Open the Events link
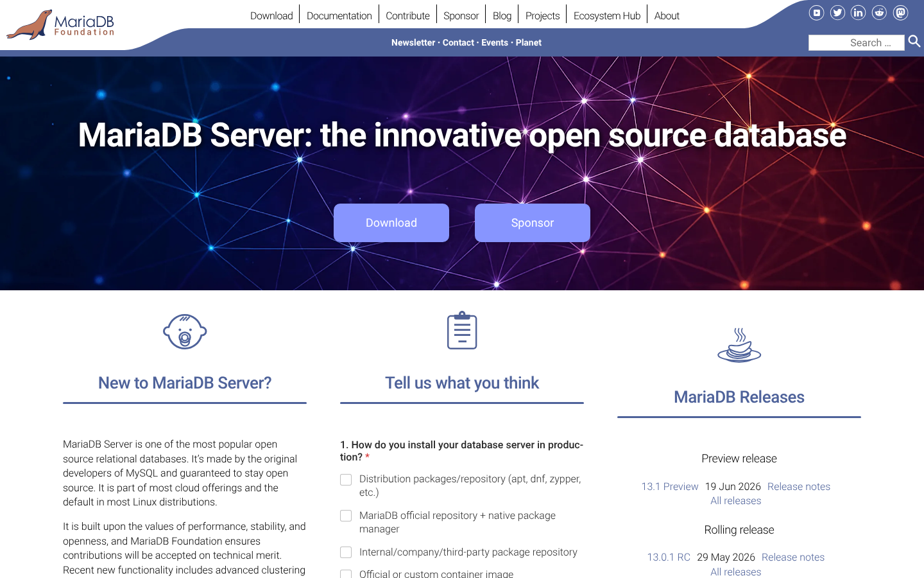This screenshot has width=924, height=578. point(495,42)
